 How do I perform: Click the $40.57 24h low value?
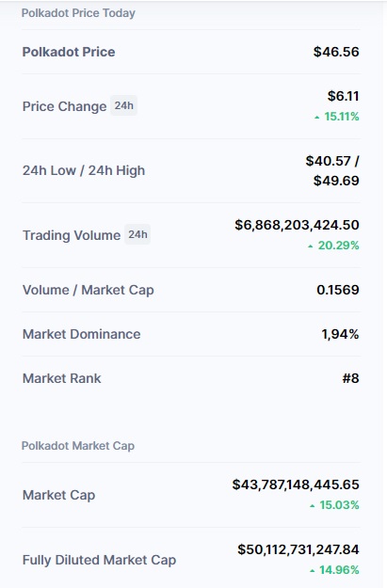pyautogui.click(x=328, y=161)
